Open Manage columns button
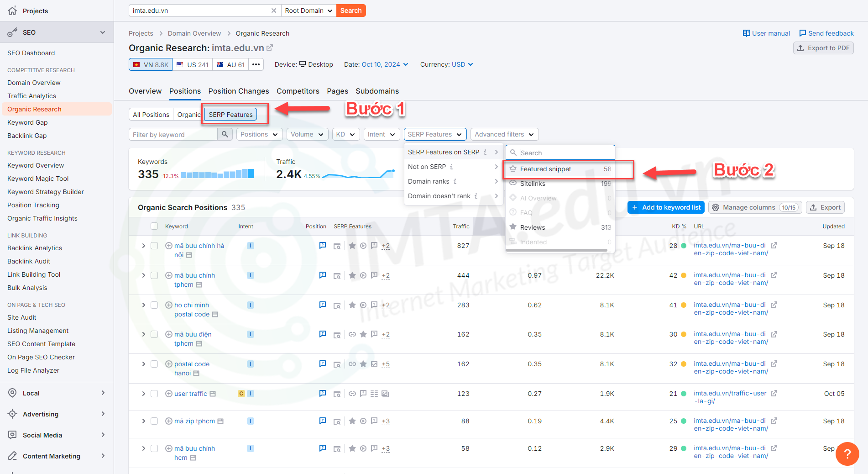 755,207
